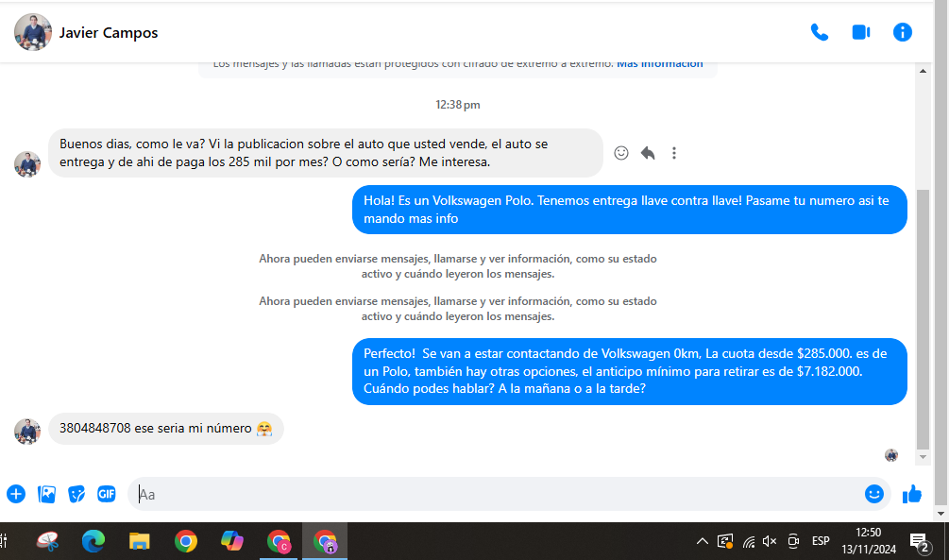Open emoji picker in the message box
This screenshot has width=949, height=560.
click(873, 494)
